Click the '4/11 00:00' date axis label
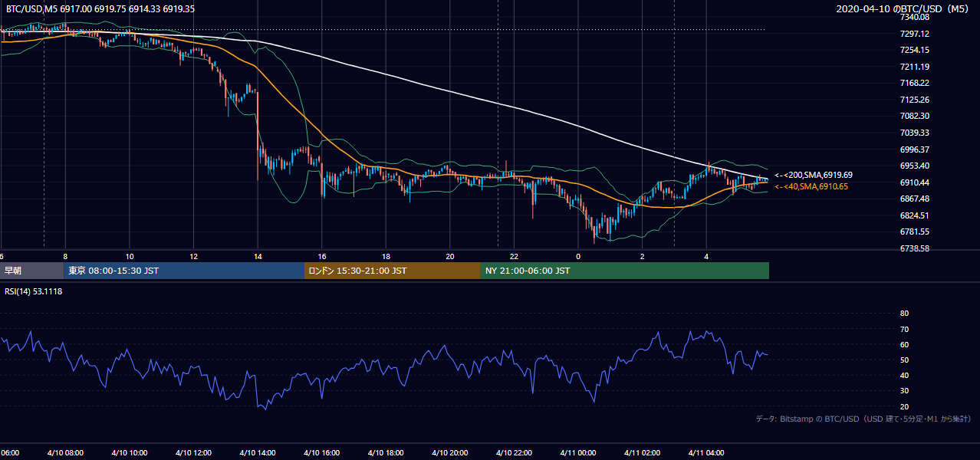This screenshot has width=980, height=460. tap(578, 453)
